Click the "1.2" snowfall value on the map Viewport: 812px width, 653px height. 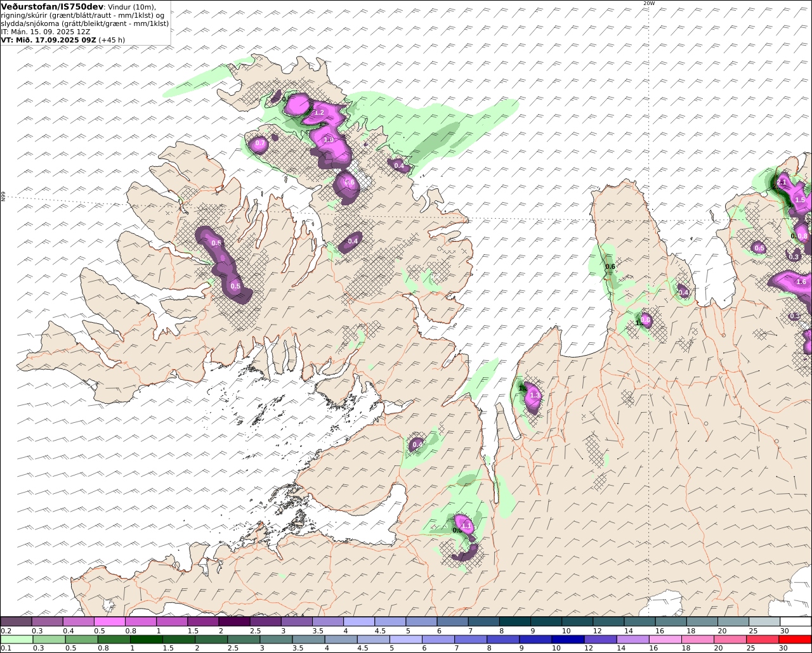pos(320,112)
